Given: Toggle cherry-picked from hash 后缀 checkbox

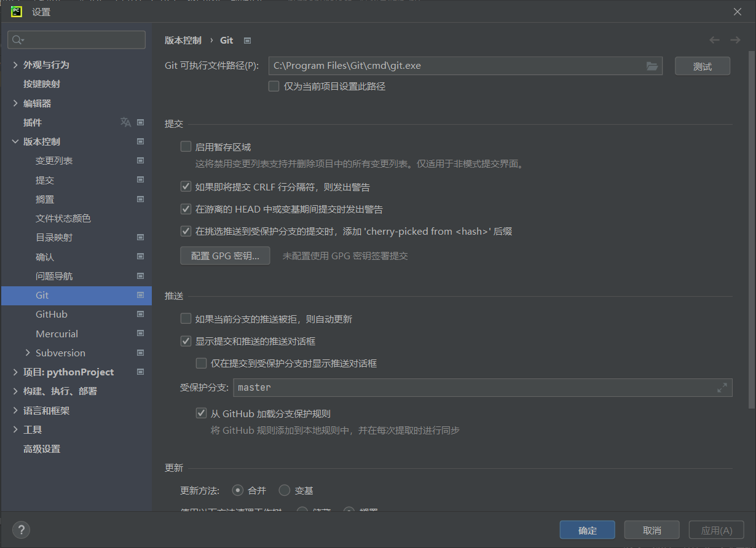Looking at the screenshot, I should pyautogui.click(x=186, y=231).
